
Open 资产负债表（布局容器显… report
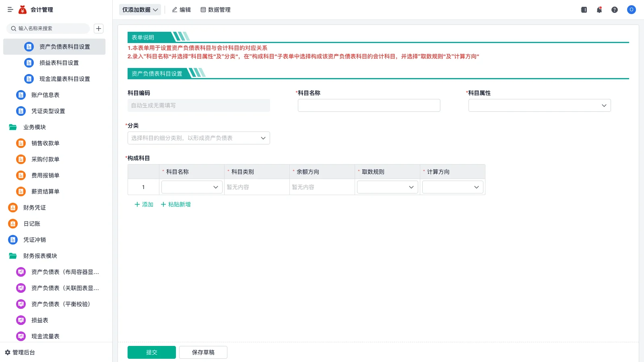54,272
